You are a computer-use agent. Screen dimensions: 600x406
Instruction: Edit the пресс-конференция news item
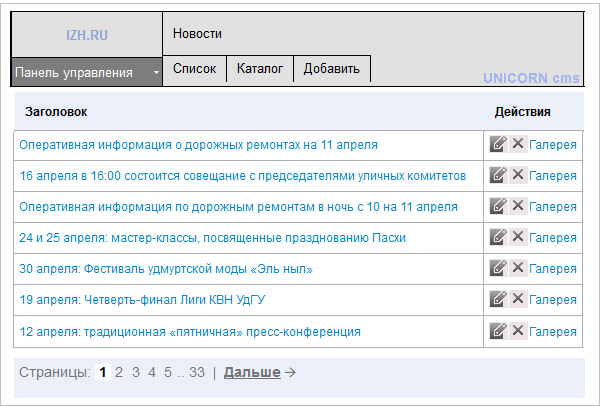(498, 331)
